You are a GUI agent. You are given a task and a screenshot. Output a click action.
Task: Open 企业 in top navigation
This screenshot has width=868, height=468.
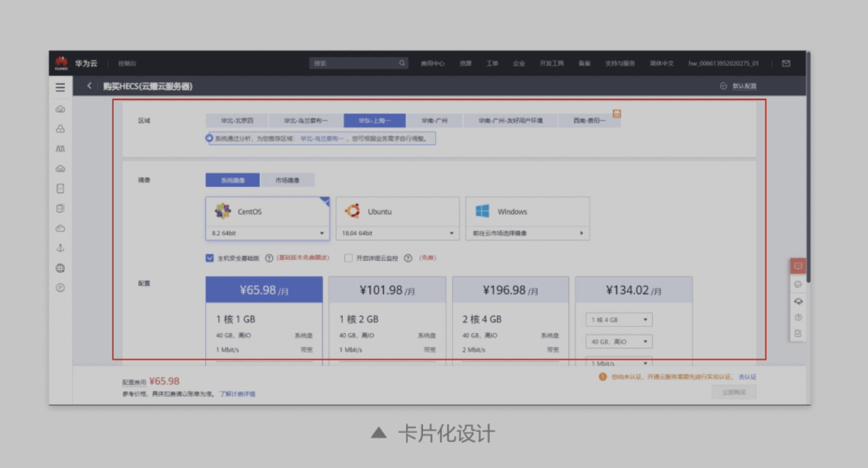[519, 64]
